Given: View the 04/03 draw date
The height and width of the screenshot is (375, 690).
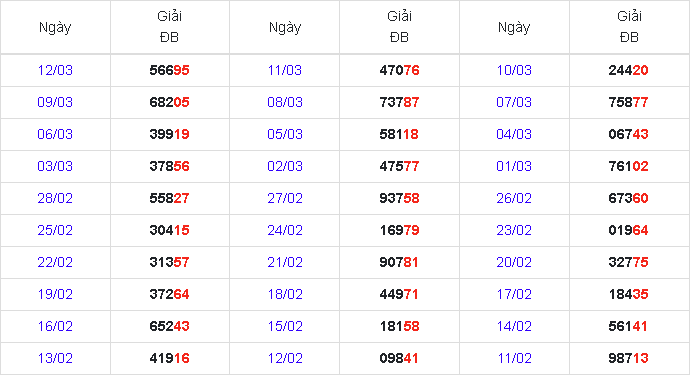Looking at the screenshot, I should tap(514, 134).
